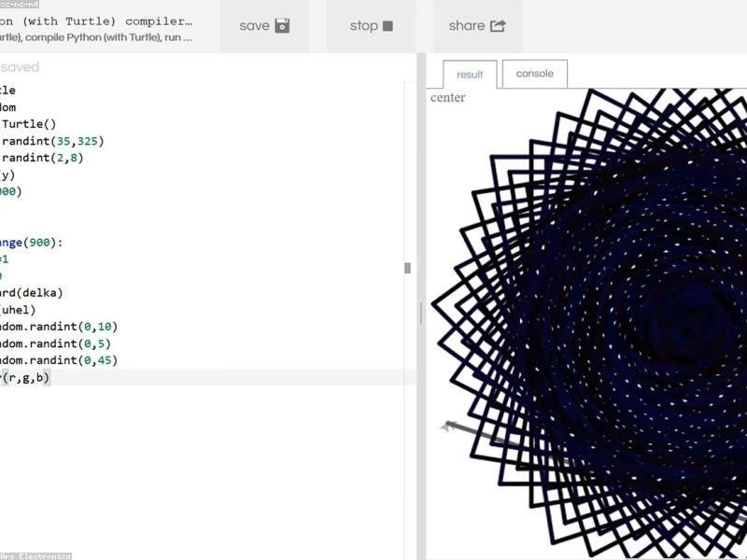
Task: Click the project title 'Python (with Turtle) compiler'
Action: pyautogui.click(x=96, y=20)
